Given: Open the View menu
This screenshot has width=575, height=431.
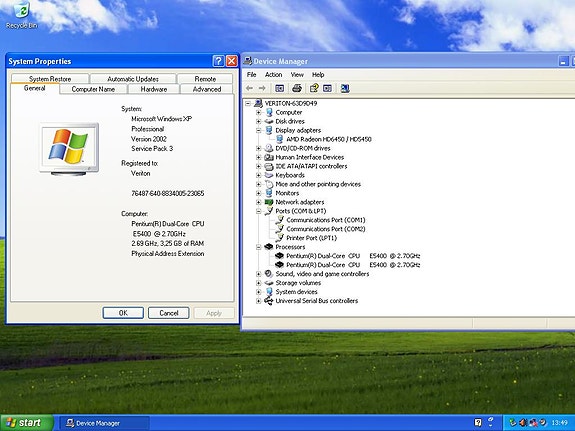Looking at the screenshot, I should tap(297, 74).
